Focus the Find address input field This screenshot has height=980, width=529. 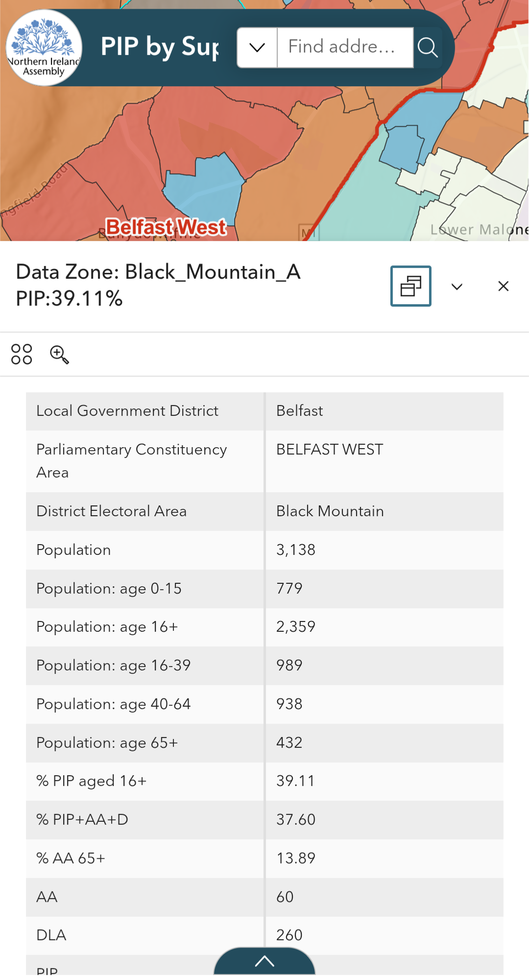pos(345,48)
